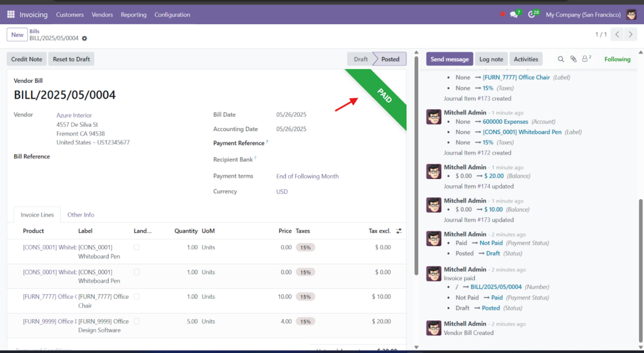Open the Azure Interior vendor link

coord(74,115)
